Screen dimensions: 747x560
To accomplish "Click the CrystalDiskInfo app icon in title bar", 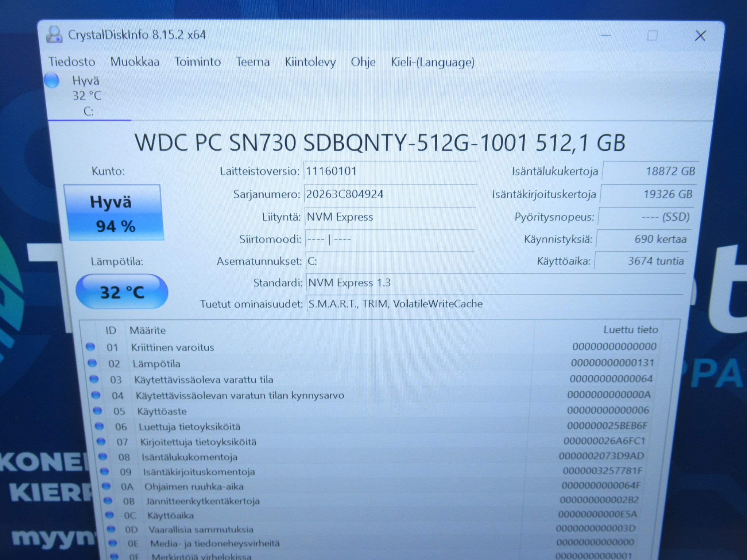I will pyautogui.click(x=54, y=34).
